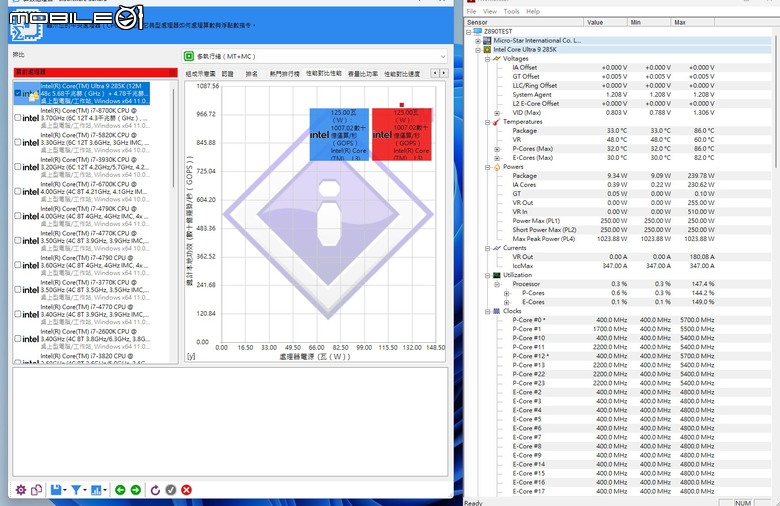Click the blue save floppy disk icon
The image size is (780, 506).
56,490
